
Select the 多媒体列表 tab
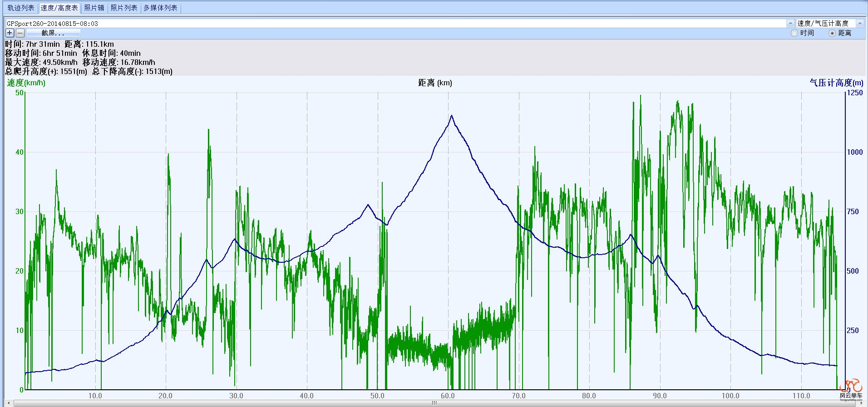(160, 8)
